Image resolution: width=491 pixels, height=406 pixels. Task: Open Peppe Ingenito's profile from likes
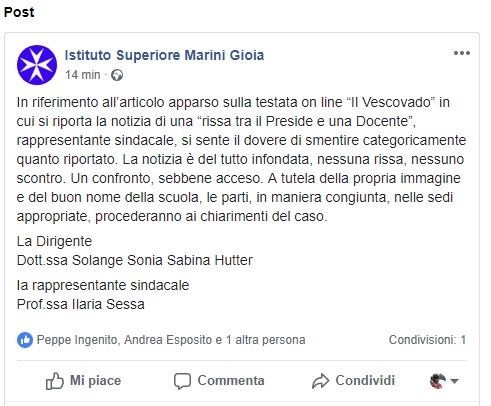pos(77,340)
